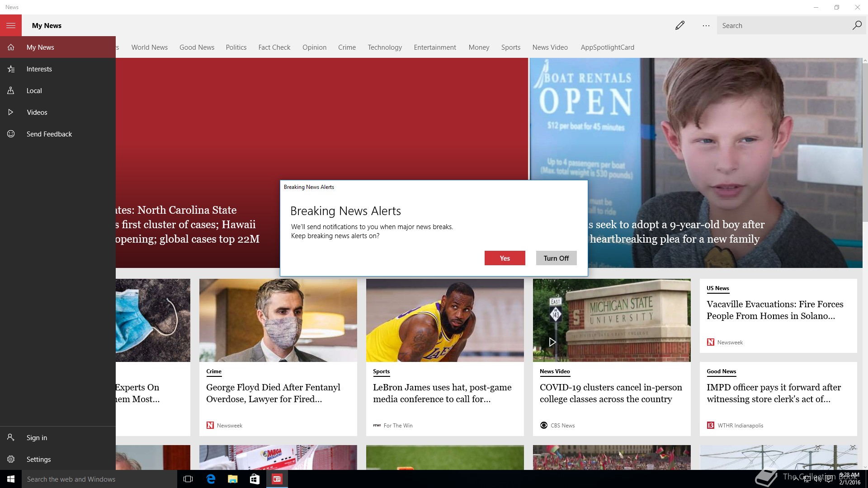Launch Edge browser from taskbar
The width and height of the screenshot is (868, 488).
[x=210, y=479]
